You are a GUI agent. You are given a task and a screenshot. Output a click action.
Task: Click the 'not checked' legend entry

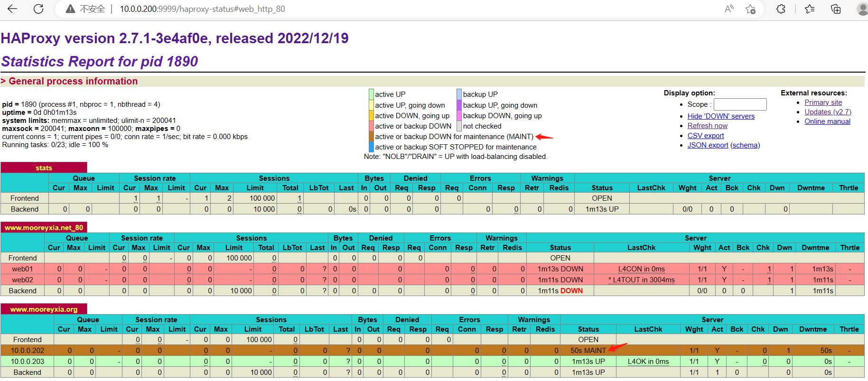click(482, 126)
